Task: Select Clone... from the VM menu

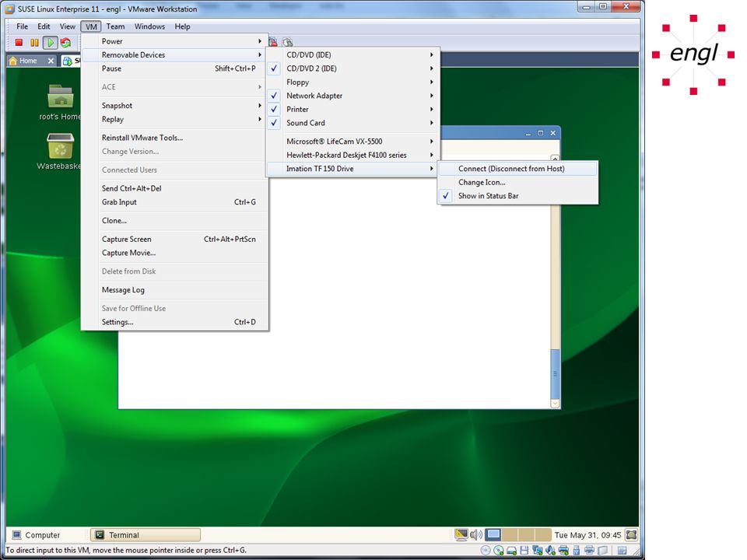Action: (174, 220)
